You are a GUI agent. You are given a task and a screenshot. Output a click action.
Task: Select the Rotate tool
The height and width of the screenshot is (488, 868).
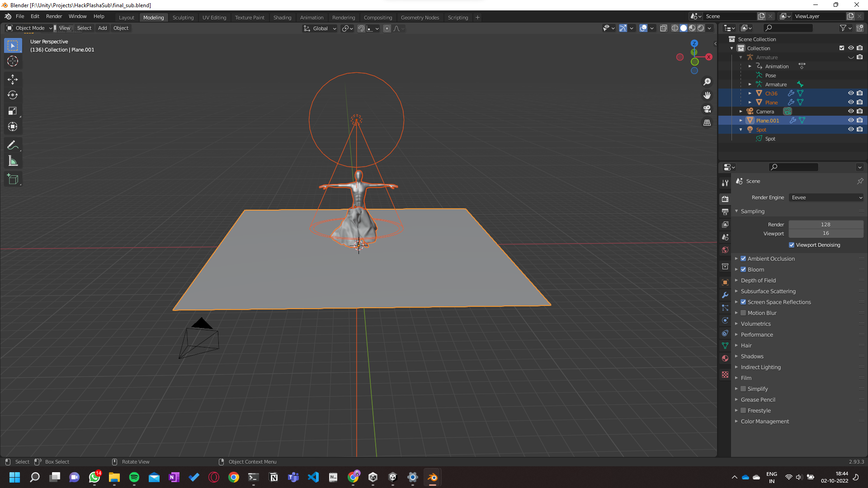tap(13, 95)
